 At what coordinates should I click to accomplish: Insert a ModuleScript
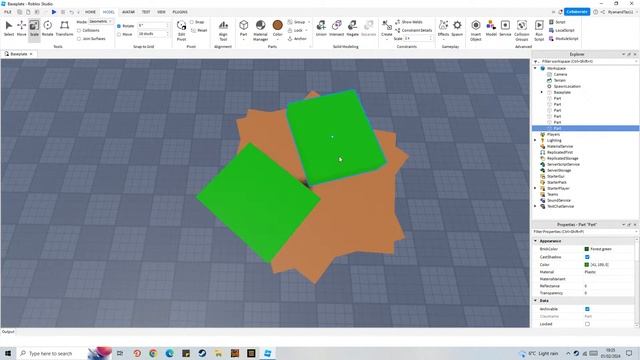point(563,39)
